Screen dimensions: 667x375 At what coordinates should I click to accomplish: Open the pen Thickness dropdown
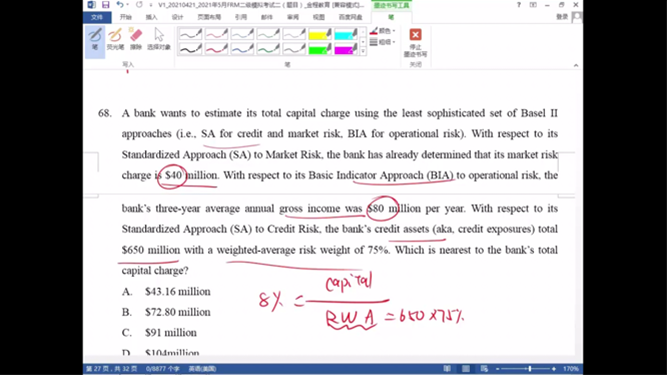tap(383, 42)
